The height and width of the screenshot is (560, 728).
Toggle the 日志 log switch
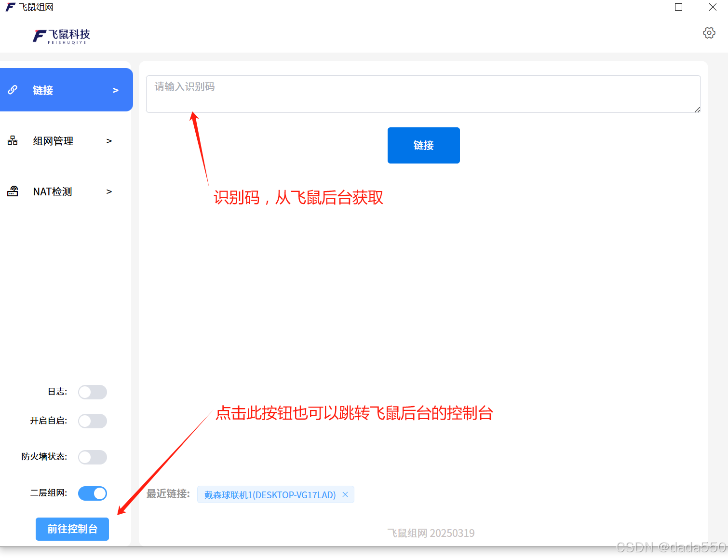pos(93,392)
